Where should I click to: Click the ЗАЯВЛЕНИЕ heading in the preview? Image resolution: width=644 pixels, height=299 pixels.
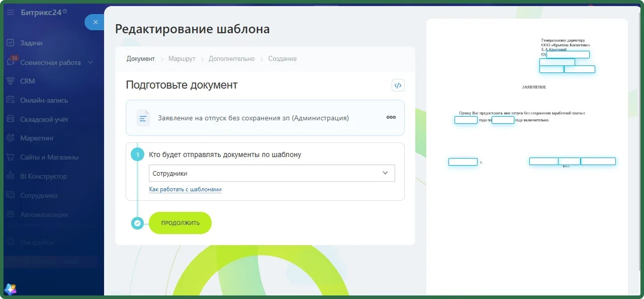tap(534, 87)
